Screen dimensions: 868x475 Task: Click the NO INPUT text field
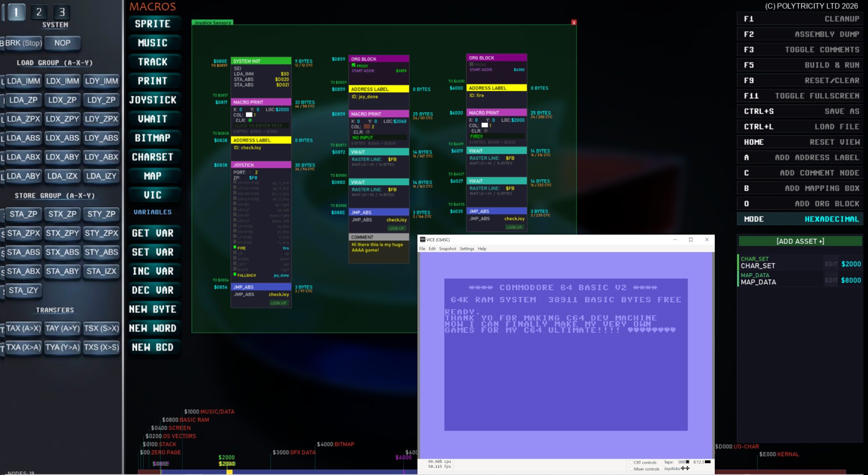click(x=379, y=137)
